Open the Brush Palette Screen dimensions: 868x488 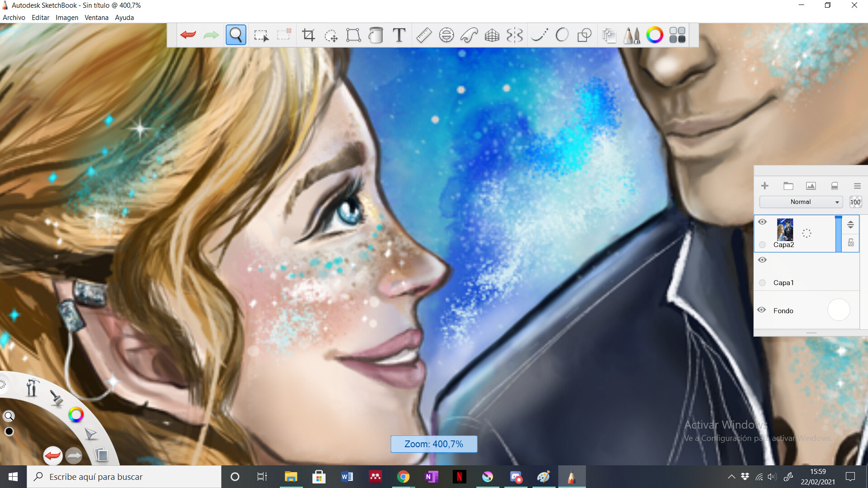pos(632,35)
